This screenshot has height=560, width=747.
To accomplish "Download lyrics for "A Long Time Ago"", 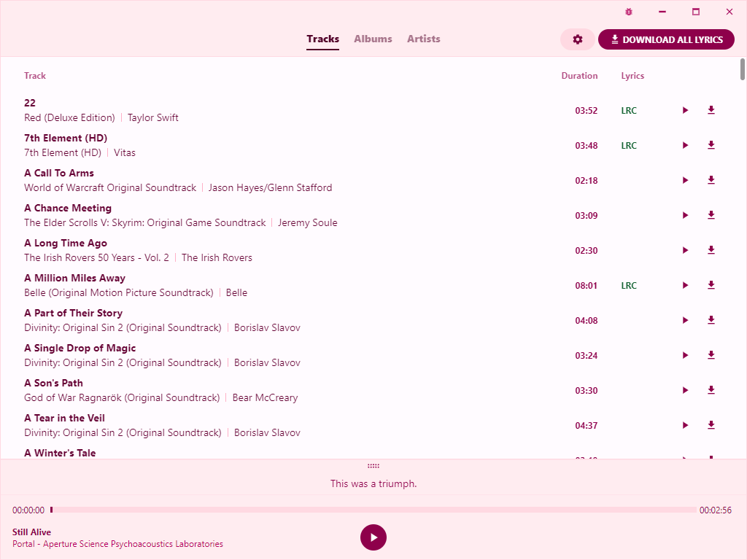I will (x=711, y=251).
